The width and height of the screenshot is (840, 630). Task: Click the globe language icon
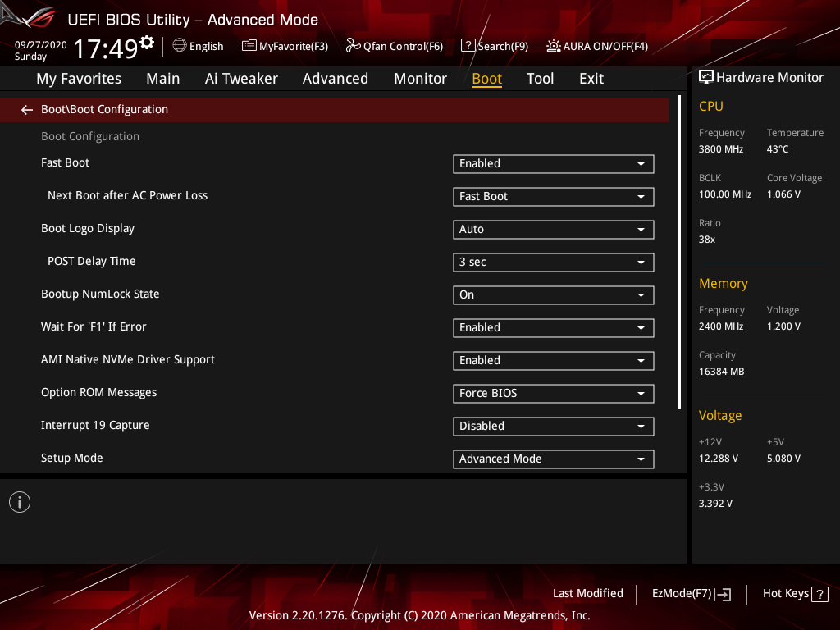point(180,46)
